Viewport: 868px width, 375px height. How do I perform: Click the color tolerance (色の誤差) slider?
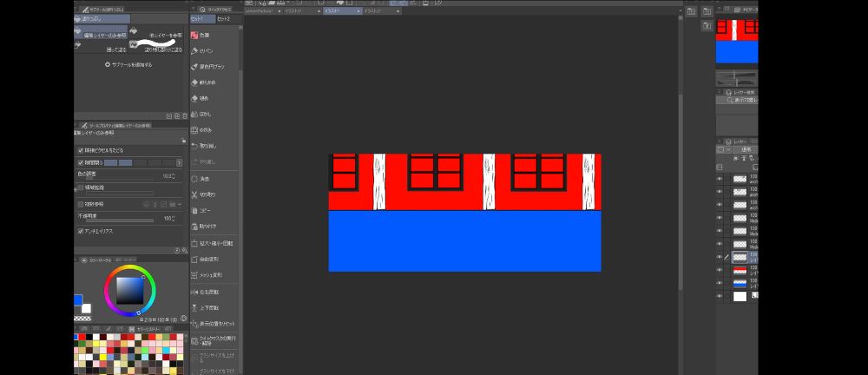tap(120, 180)
